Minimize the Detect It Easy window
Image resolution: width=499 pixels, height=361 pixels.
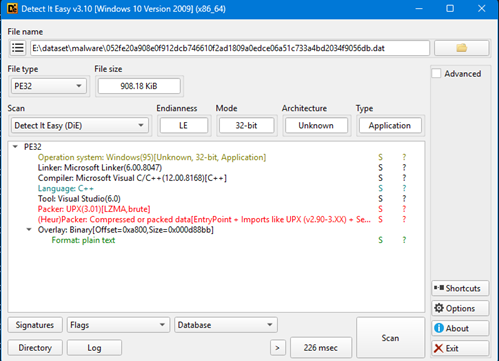[x=419, y=8]
